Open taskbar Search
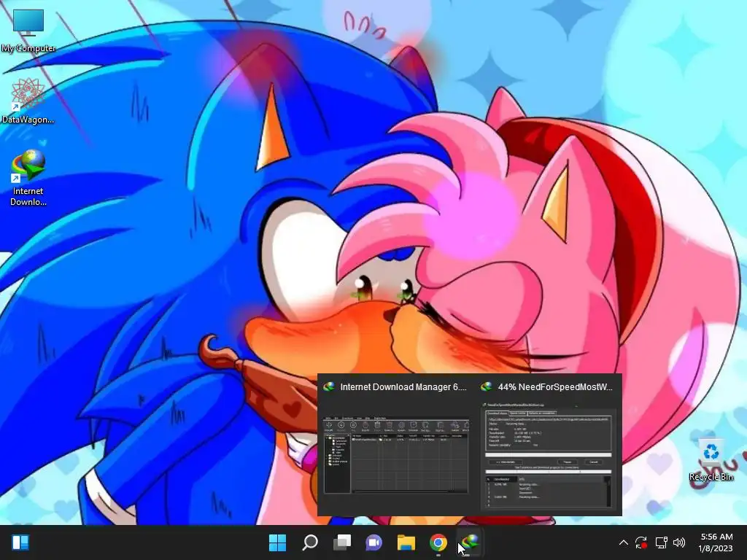747x560 pixels. 310,542
